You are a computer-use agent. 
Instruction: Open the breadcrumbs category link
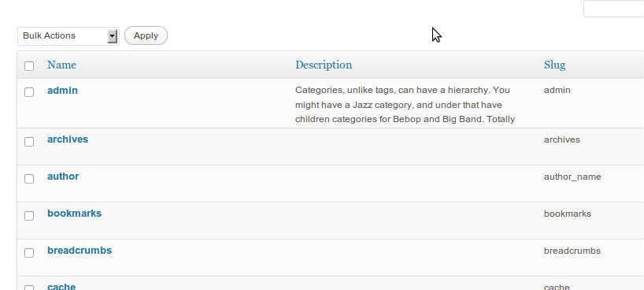pyautogui.click(x=80, y=251)
